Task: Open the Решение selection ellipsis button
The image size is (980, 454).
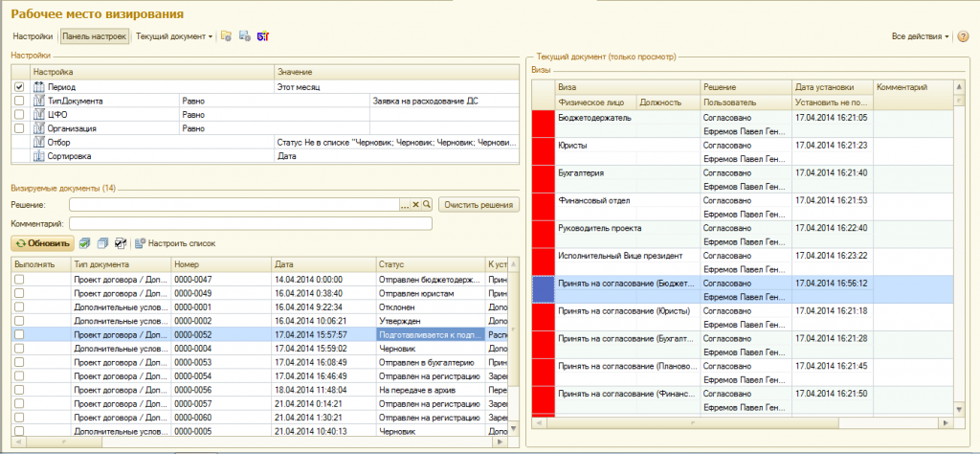Action: pyautogui.click(x=404, y=205)
